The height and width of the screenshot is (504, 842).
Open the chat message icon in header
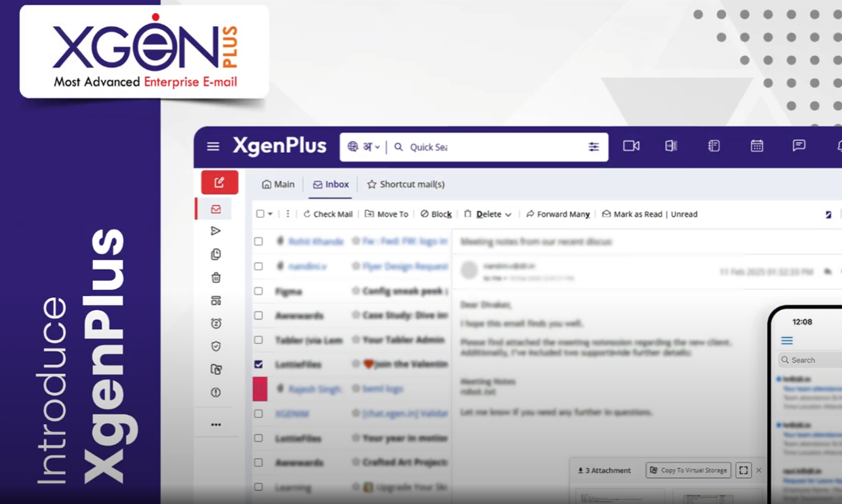[x=798, y=146]
